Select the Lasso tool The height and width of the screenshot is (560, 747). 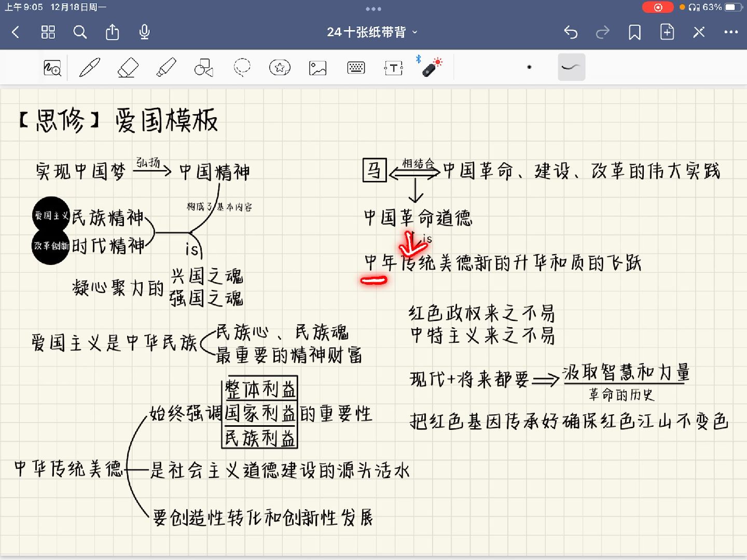(x=242, y=67)
